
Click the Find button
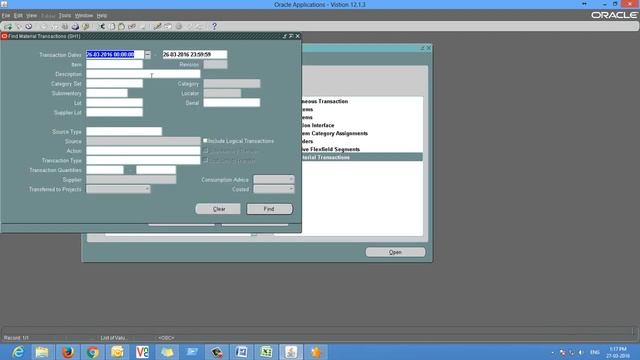click(x=269, y=209)
